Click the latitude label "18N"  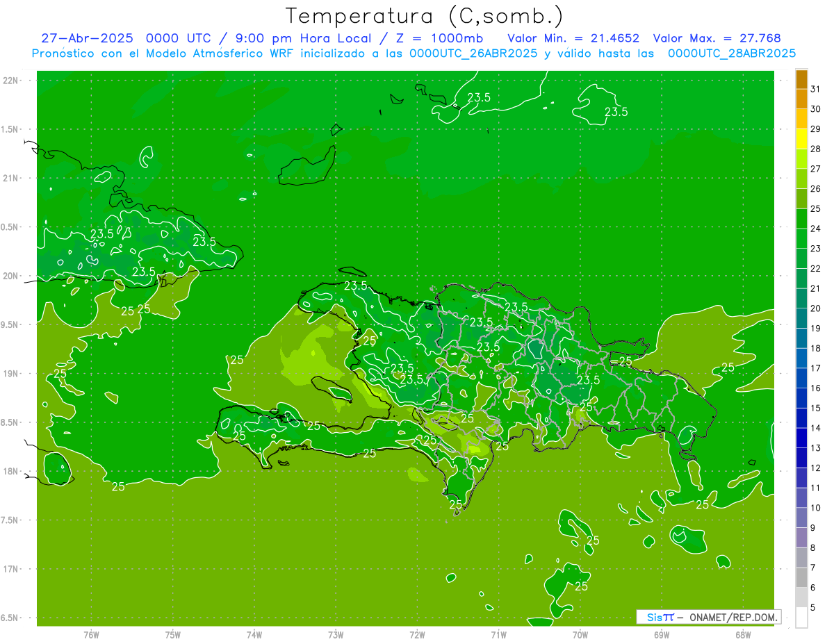pyautogui.click(x=11, y=471)
